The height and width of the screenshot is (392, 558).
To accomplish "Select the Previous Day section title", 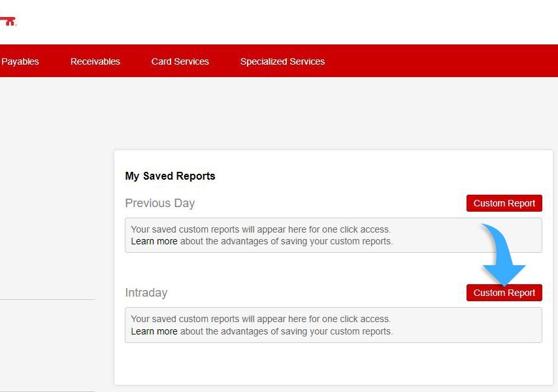I will pos(160,203).
